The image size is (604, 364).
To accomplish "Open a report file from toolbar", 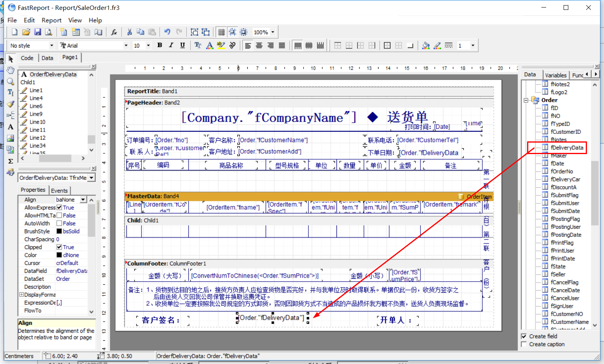I will pyautogui.click(x=26, y=32).
